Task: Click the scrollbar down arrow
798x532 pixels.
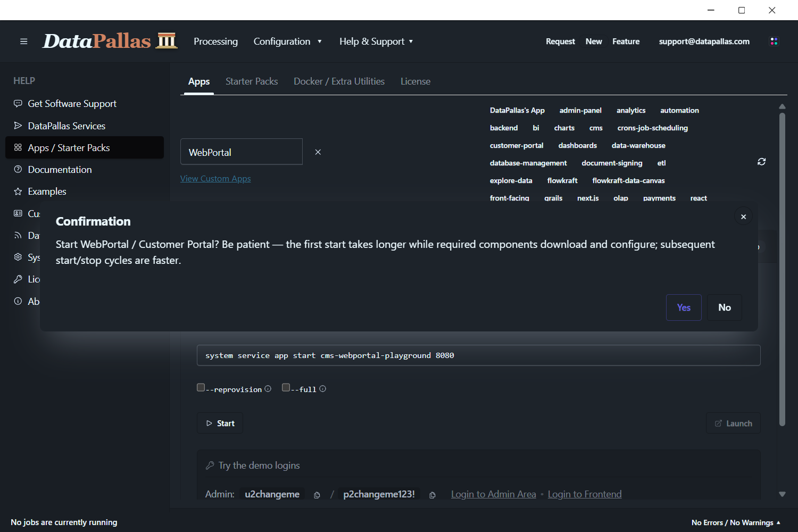Action: pyautogui.click(x=782, y=494)
